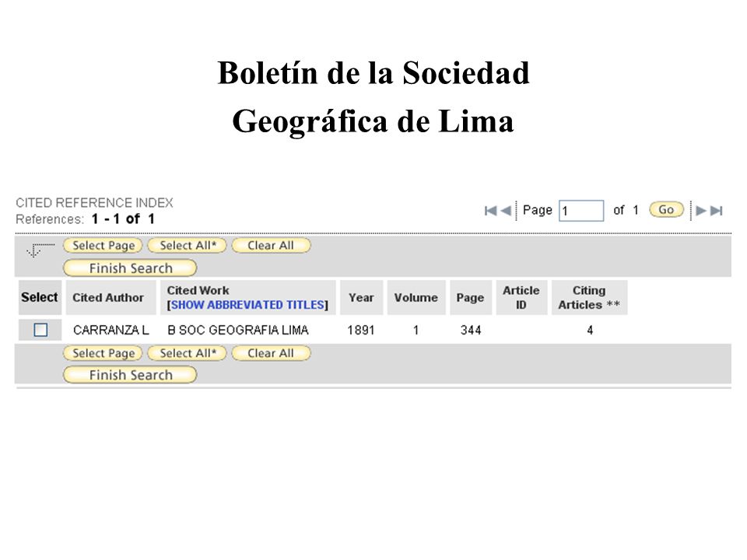Click year value 1891
The width and height of the screenshot is (747, 560).
point(360,330)
